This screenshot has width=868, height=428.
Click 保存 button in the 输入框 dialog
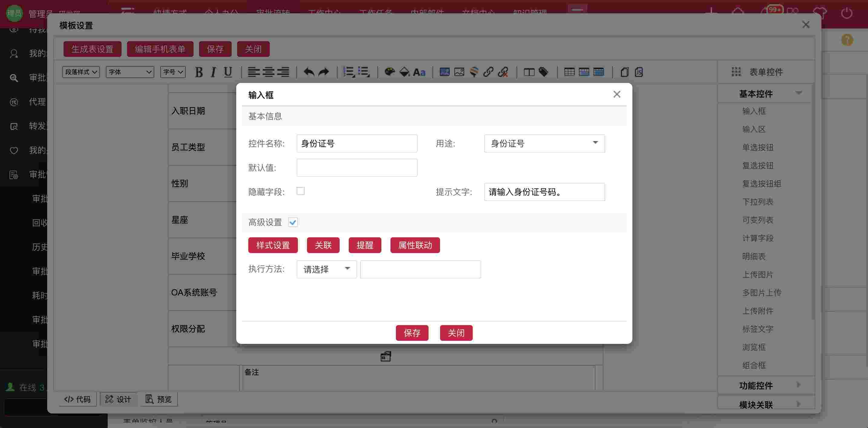click(x=412, y=333)
